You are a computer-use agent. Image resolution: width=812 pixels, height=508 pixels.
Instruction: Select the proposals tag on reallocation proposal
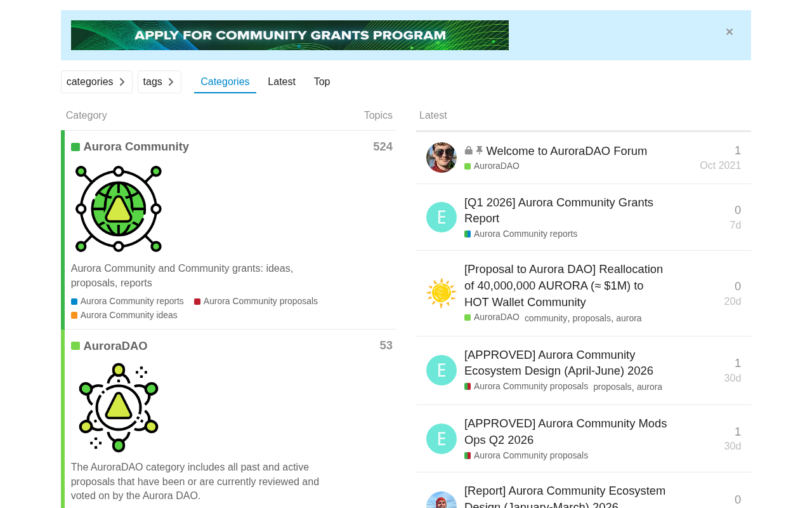click(x=592, y=318)
